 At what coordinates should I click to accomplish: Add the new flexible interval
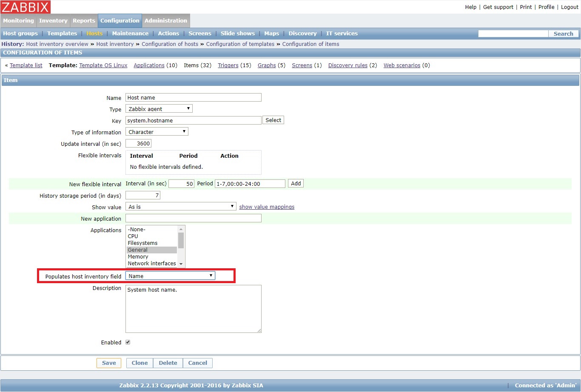296,183
